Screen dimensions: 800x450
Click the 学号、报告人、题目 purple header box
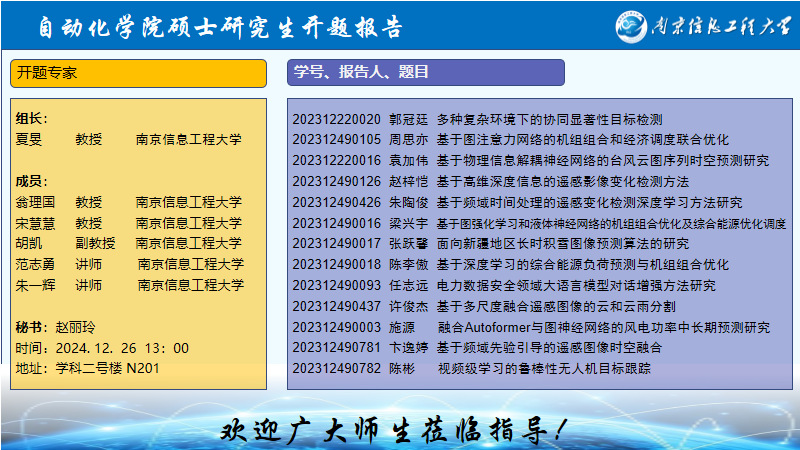[425, 72]
